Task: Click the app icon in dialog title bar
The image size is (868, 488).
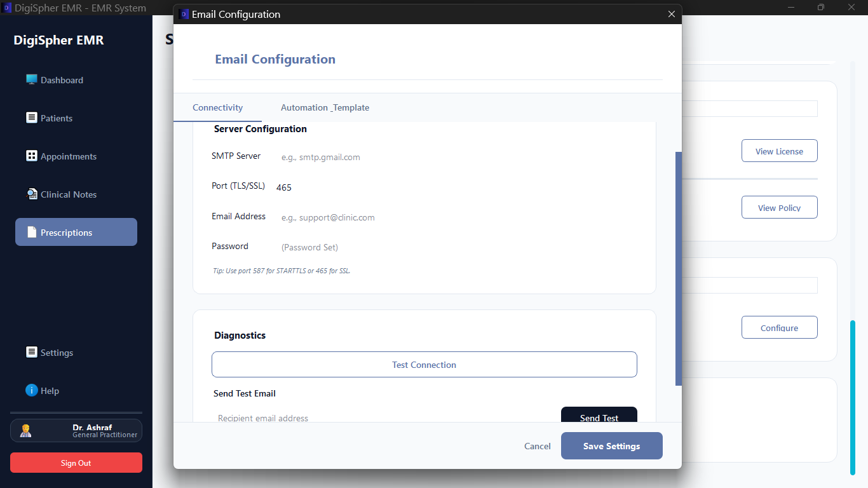Action: [x=184, y=13]
